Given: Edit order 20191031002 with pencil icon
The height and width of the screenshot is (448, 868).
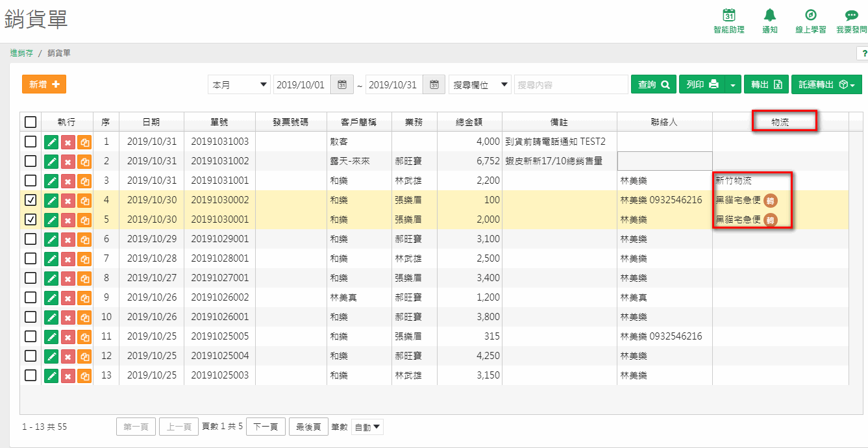Looking at the screenshot, I should pos(52,161).
